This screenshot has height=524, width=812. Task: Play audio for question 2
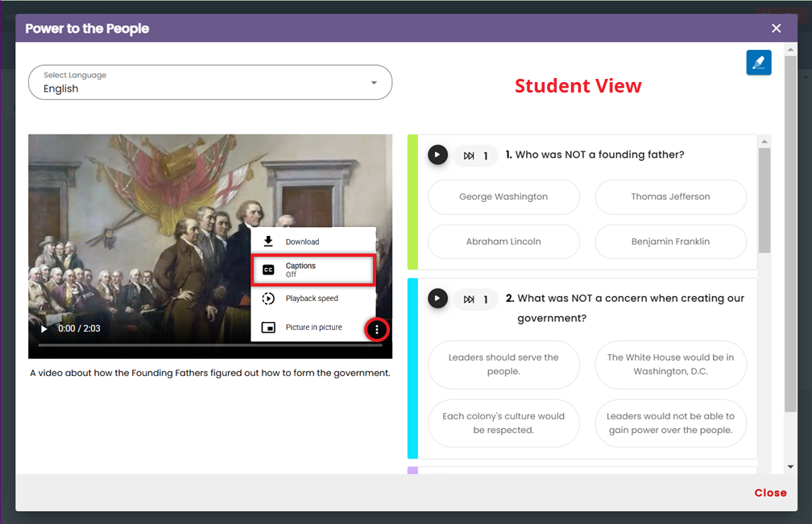(x=437, y=299)
